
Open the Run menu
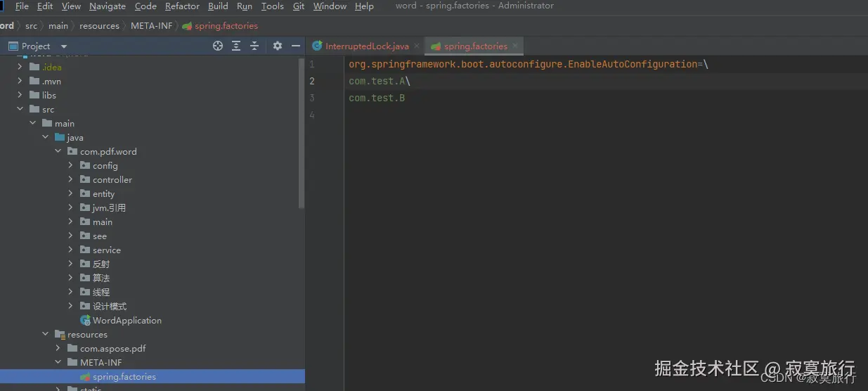click(x=245, y=6)
